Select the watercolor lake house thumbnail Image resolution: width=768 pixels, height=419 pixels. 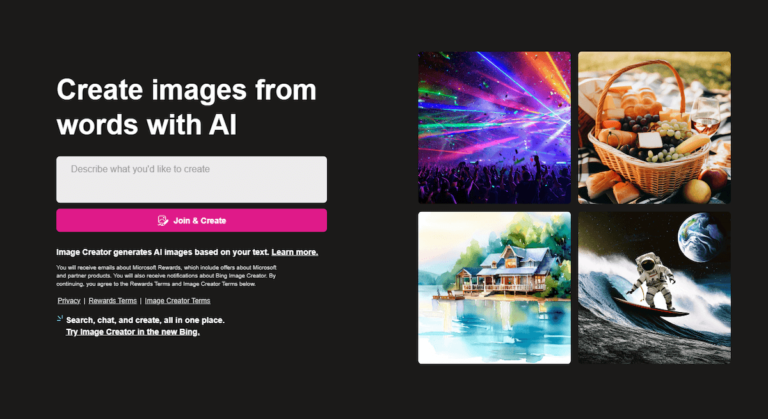494,288
